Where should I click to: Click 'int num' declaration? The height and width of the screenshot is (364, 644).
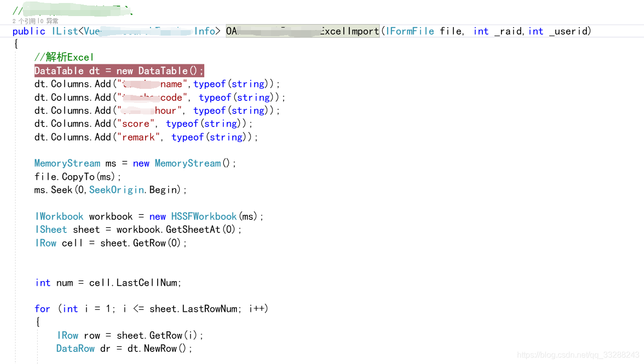(54, 283)
